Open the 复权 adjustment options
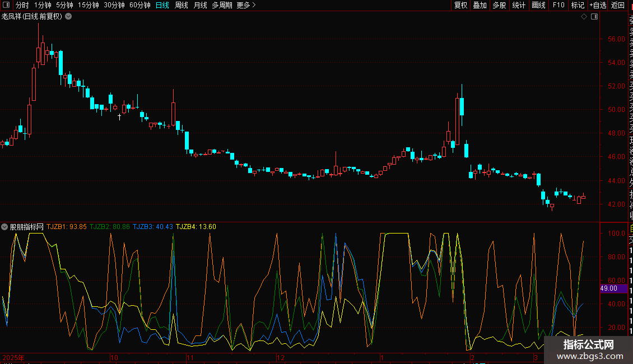 coord(460,5)
